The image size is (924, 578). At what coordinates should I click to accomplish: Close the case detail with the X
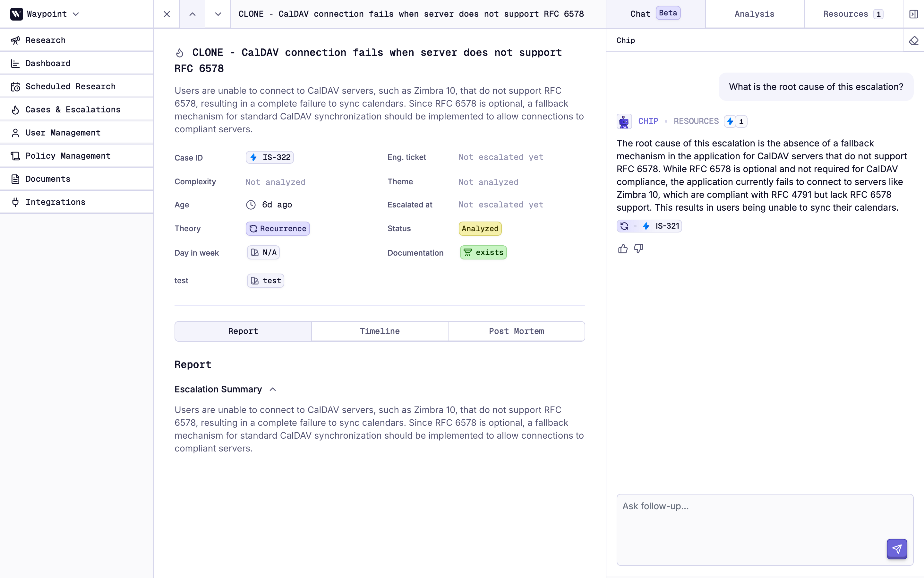167,14
